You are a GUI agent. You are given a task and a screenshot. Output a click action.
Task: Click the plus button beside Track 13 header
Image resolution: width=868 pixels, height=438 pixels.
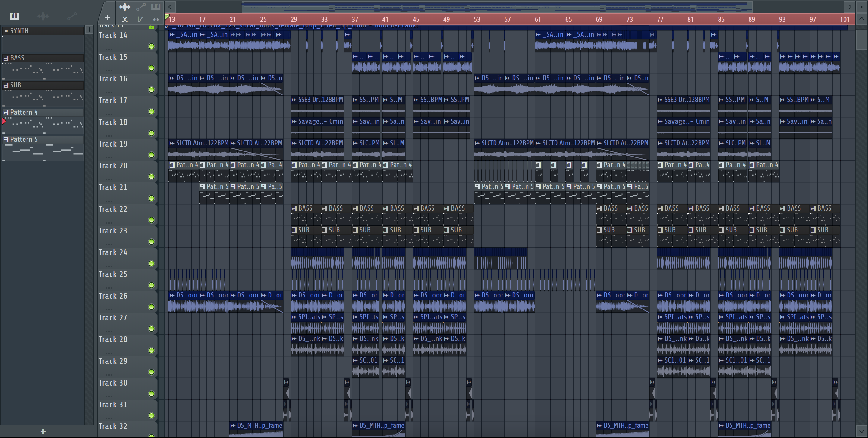coord(108,18)
